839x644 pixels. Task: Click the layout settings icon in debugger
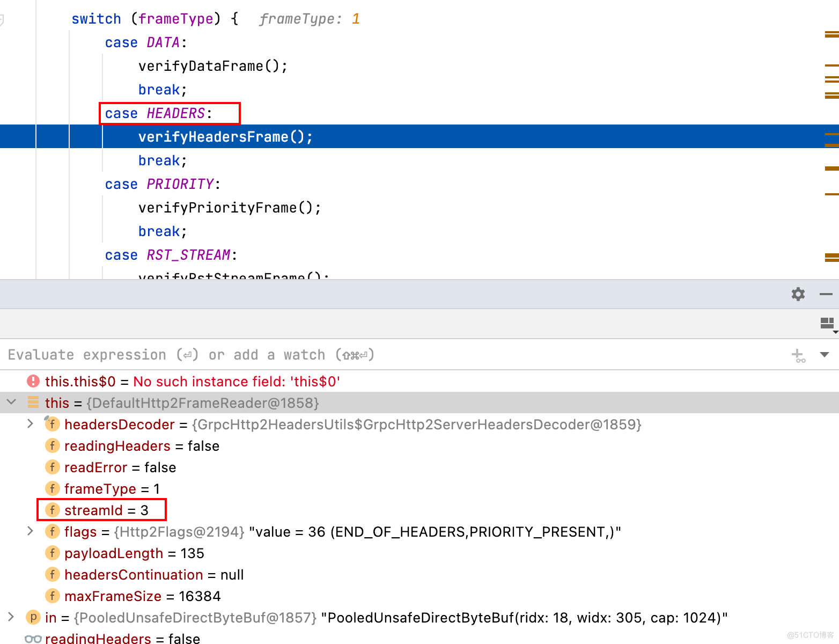click(828, 323)
